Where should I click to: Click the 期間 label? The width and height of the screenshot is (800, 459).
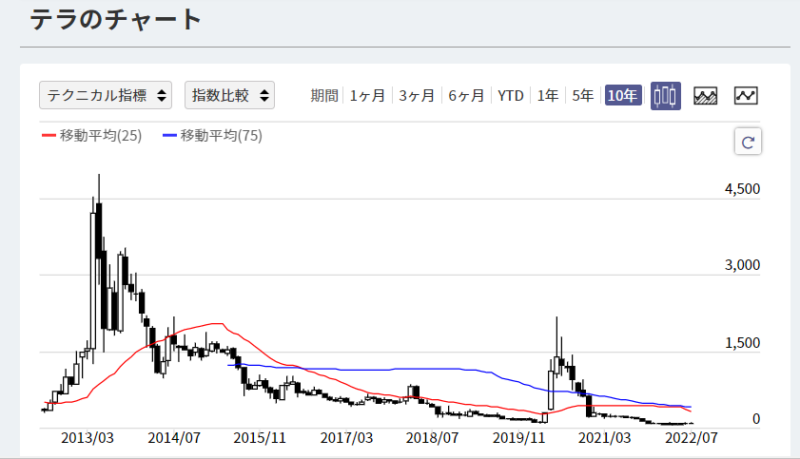[324, 95]
